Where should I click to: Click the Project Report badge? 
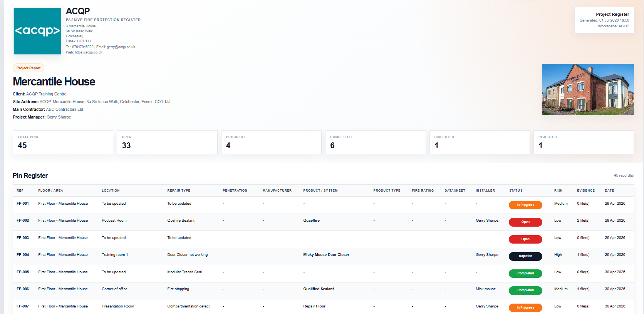pos(29,68)
